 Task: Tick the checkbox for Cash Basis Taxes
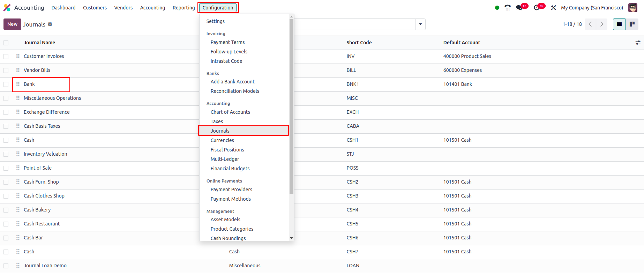6,126
